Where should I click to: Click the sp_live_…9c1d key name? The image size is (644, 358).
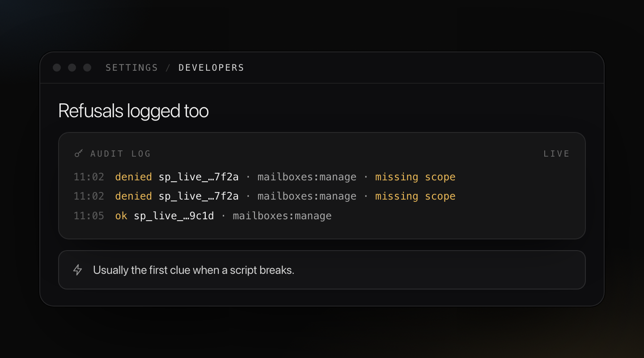click(x=174, y=216)
